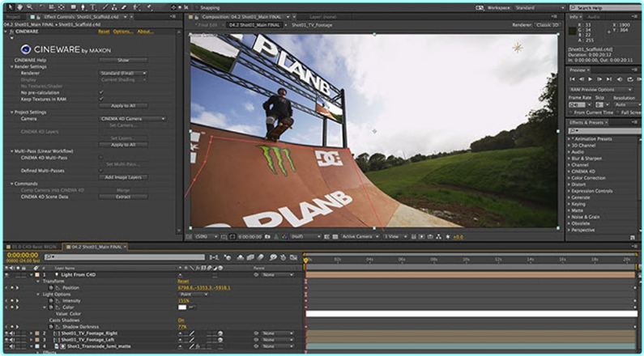Click the CINEWARE About link
This screenshot has width=644, height=356.
tap(144, 32)
